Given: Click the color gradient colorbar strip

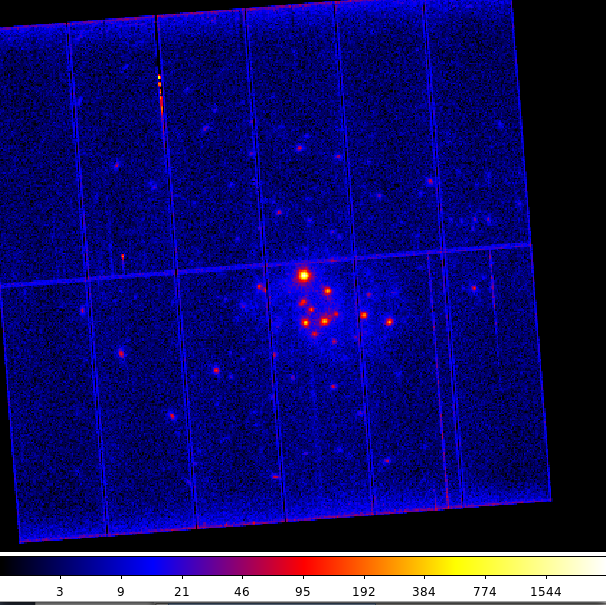Looking at the screenshot, I should [303, 566].
